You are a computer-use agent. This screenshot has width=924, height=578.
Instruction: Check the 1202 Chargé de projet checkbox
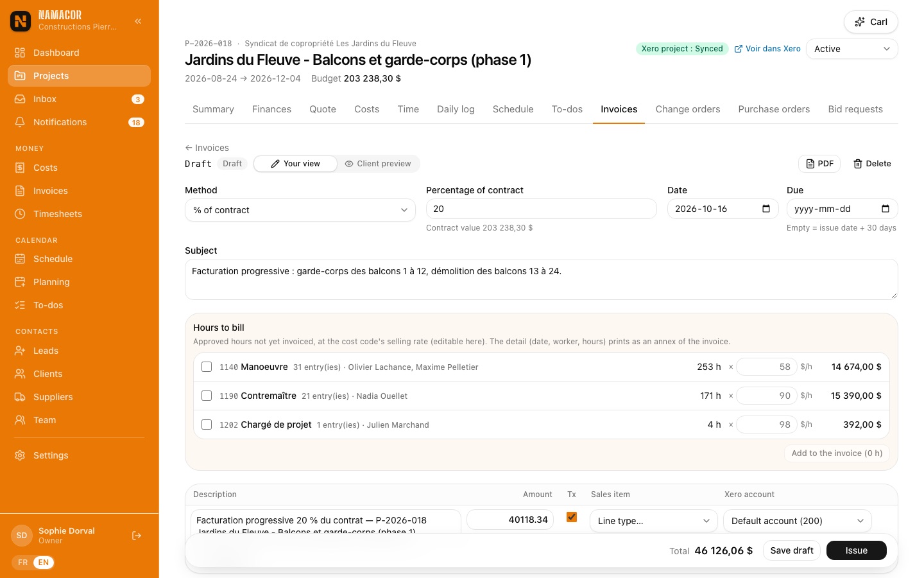pos(207,425)
